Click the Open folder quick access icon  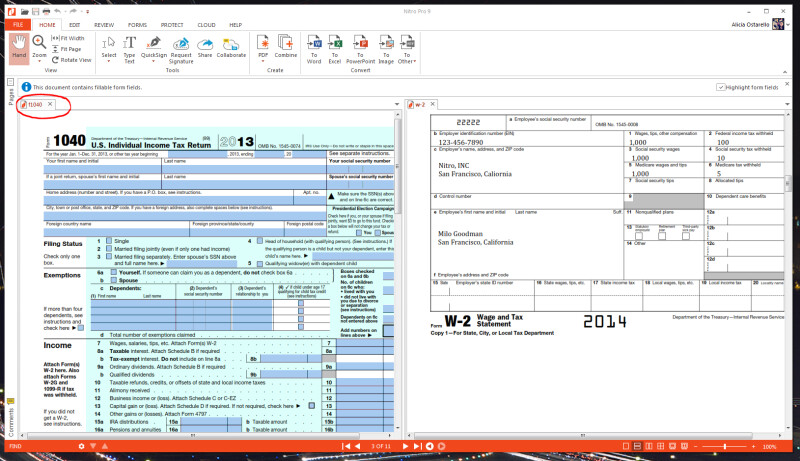coord(24,11)
